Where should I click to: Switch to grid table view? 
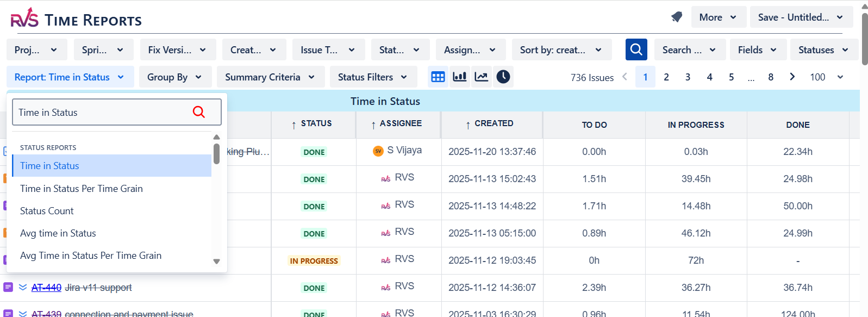coord(438,77)
